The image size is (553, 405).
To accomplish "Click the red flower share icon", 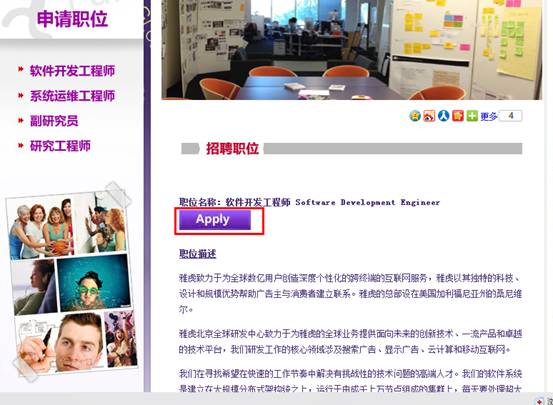I will 458,116.
